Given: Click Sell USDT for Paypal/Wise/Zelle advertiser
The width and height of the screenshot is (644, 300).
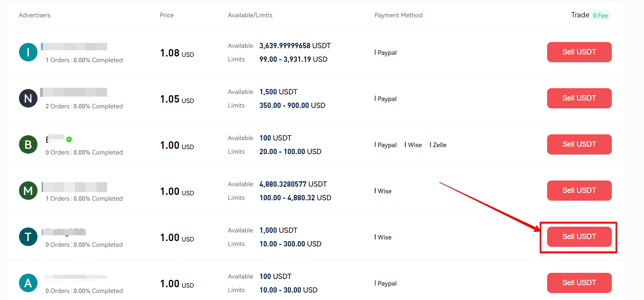Looking at the screenshot, I should point(579,144).
